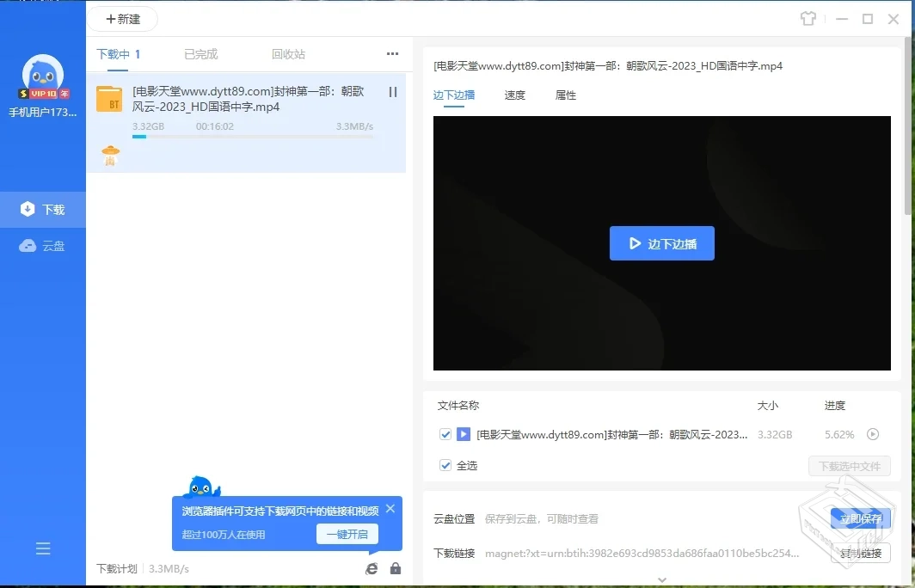
Task: Click the 新建 new task button
Action: 120,19
